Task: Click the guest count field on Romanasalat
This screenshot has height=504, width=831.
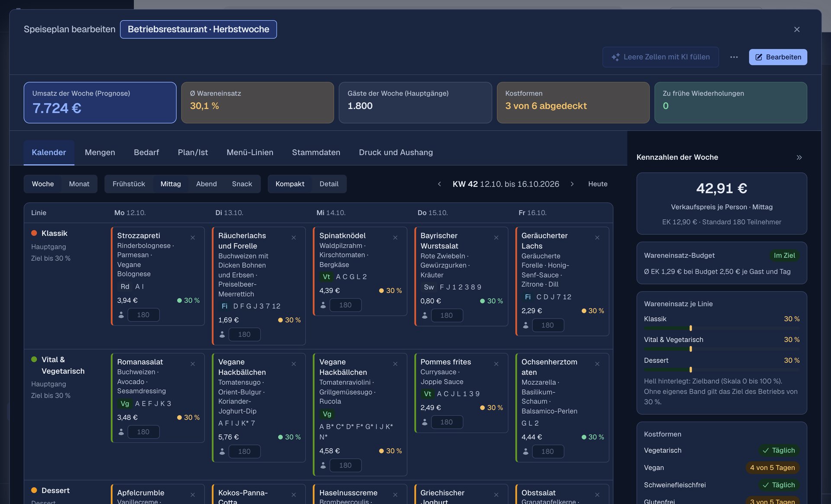Action: click(143, 432)
